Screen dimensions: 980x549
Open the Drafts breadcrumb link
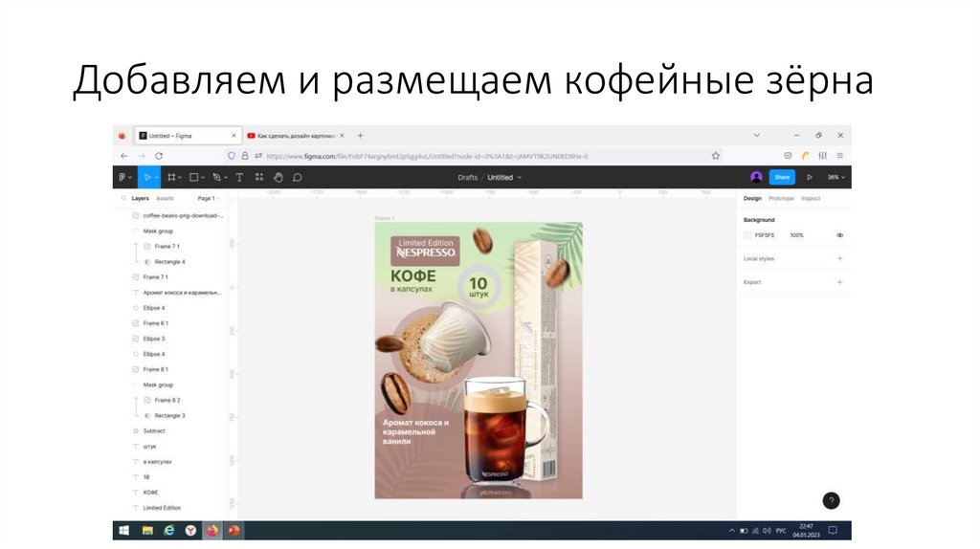[467, 177]
